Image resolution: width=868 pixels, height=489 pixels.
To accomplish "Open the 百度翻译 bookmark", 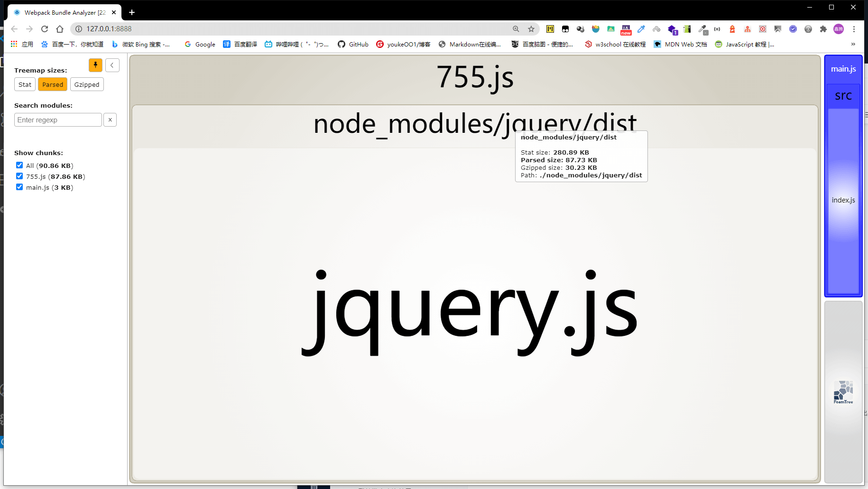I will point(240,44).
